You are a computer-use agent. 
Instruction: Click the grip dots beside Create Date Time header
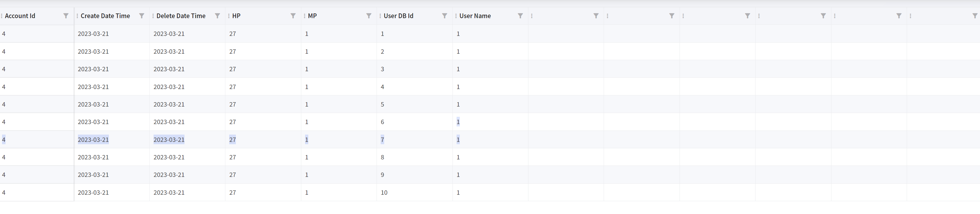coord(77,16)
